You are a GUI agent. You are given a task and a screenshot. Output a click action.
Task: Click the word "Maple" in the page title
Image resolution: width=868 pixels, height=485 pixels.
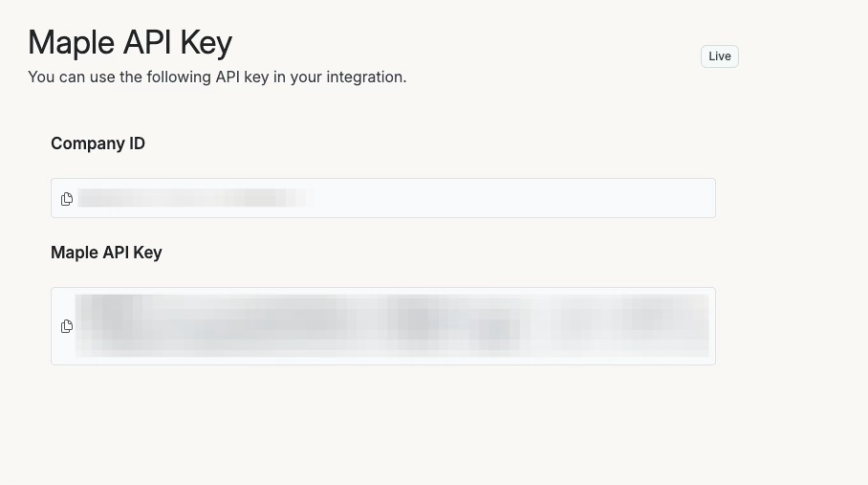pos(69,43)
